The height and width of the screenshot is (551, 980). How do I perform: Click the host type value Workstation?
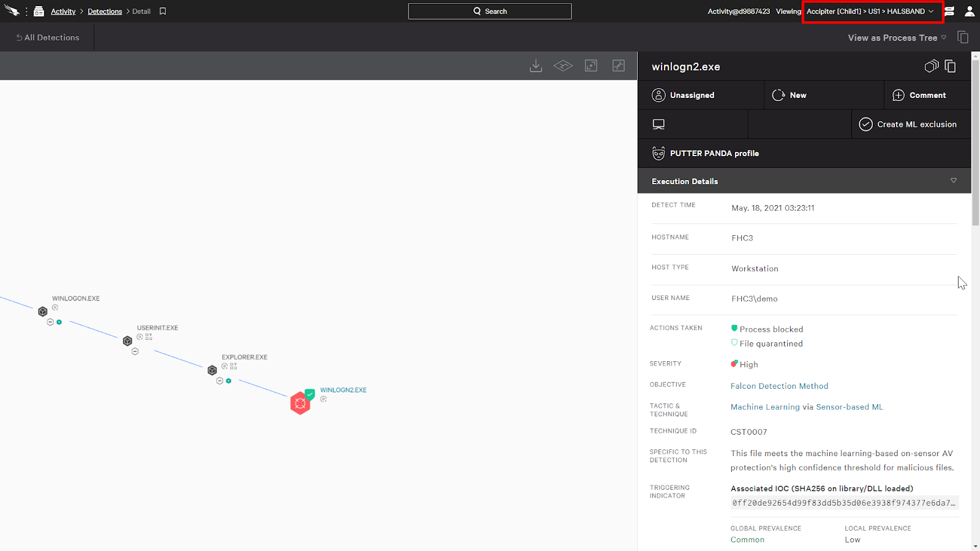755,269
